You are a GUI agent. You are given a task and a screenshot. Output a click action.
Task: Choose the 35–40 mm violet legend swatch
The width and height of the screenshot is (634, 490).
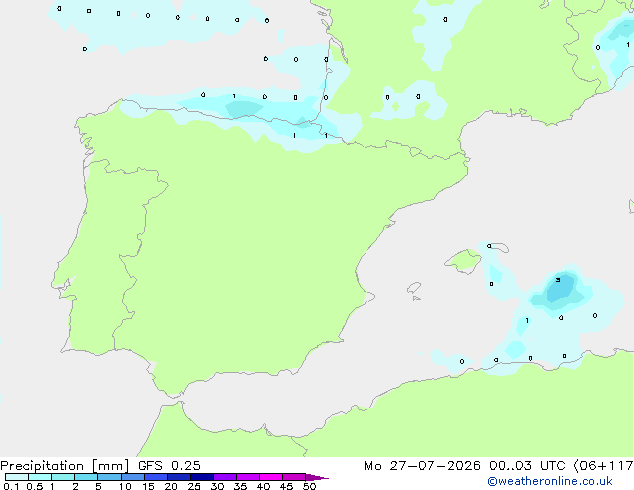click(x=247, y=477)
